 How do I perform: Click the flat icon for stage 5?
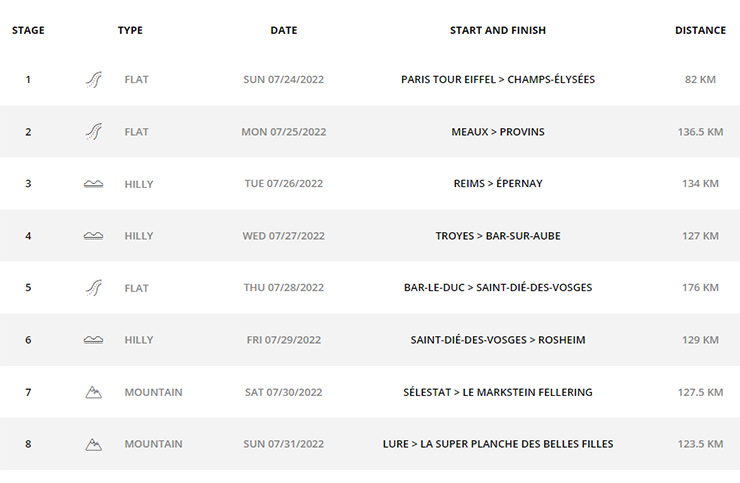[93, 288]
